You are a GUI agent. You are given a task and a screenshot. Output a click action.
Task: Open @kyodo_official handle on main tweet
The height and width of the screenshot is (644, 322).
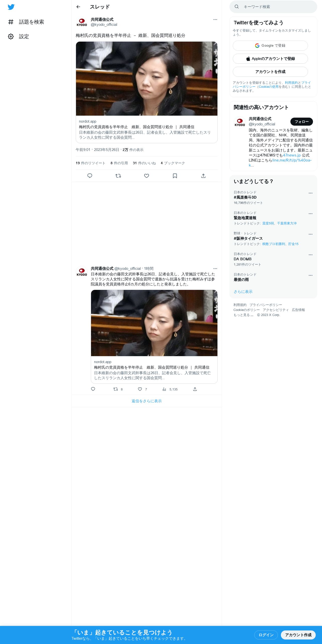[104, 25]
